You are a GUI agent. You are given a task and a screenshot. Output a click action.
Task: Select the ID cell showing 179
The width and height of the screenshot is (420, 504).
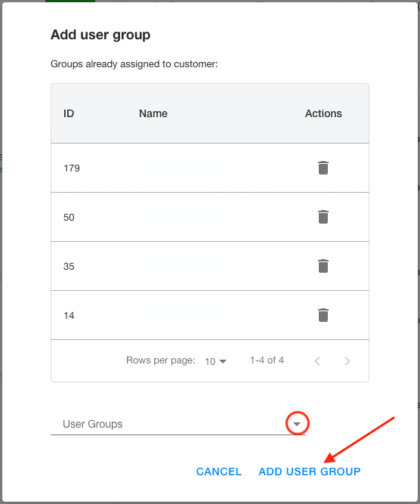point(72,168)
